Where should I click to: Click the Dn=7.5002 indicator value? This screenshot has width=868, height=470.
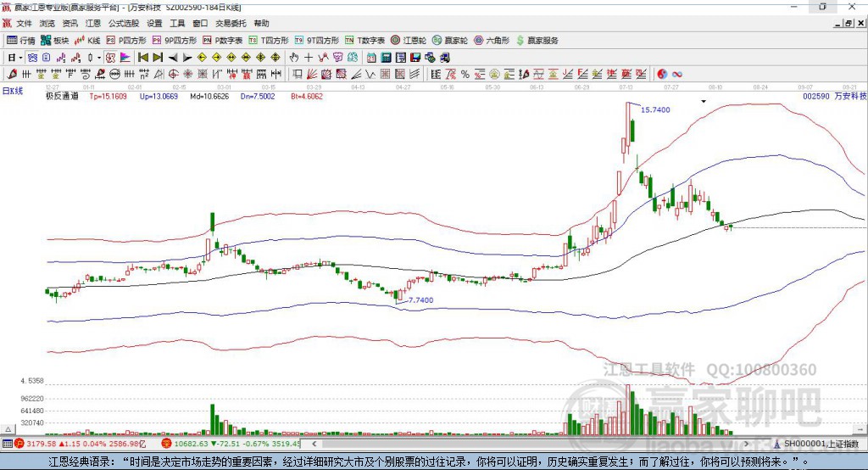click(x=258, y=97)
